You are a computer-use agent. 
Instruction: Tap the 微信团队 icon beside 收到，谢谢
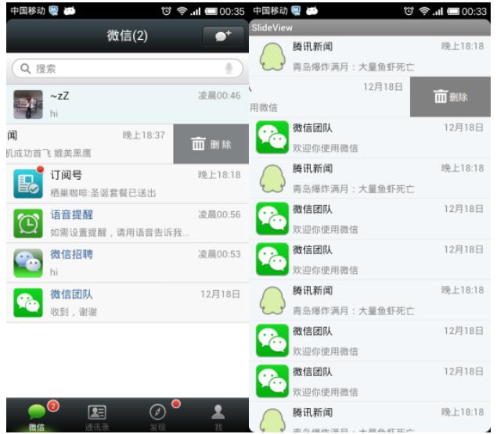pyautogui.click(x=28, y=303)
